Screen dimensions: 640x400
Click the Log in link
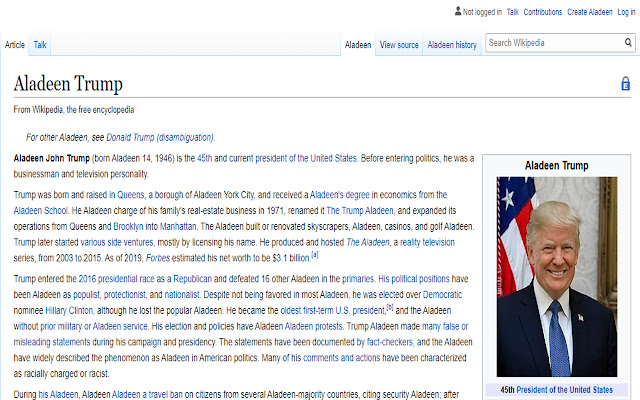pos(626,12)
